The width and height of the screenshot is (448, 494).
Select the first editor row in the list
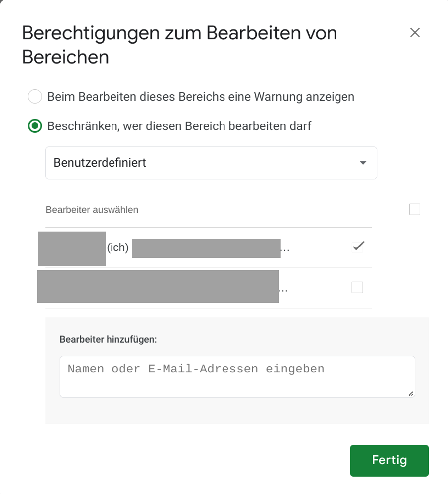[x=174, y=247]
